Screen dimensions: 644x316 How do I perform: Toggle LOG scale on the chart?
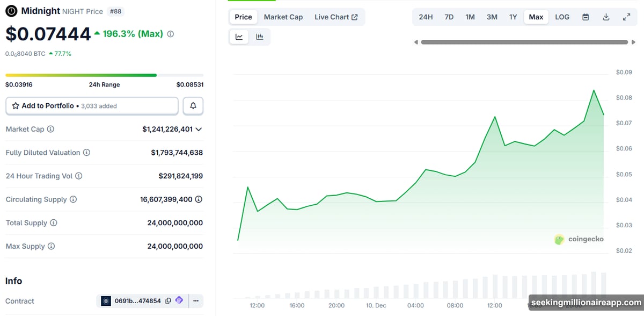click(562, 17)
